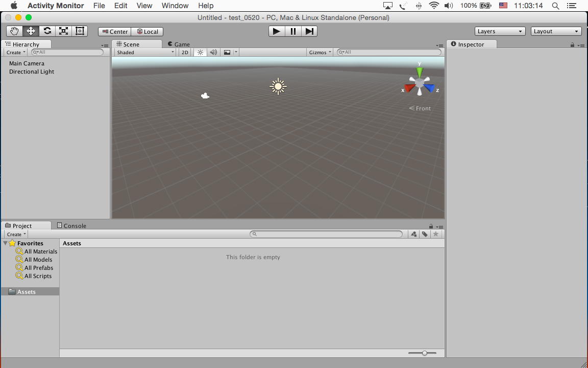Image resolution: width=588 pixels, height=368 pixels.
Task: Toggle Local handle rotation button
Action: pos(148,32)
